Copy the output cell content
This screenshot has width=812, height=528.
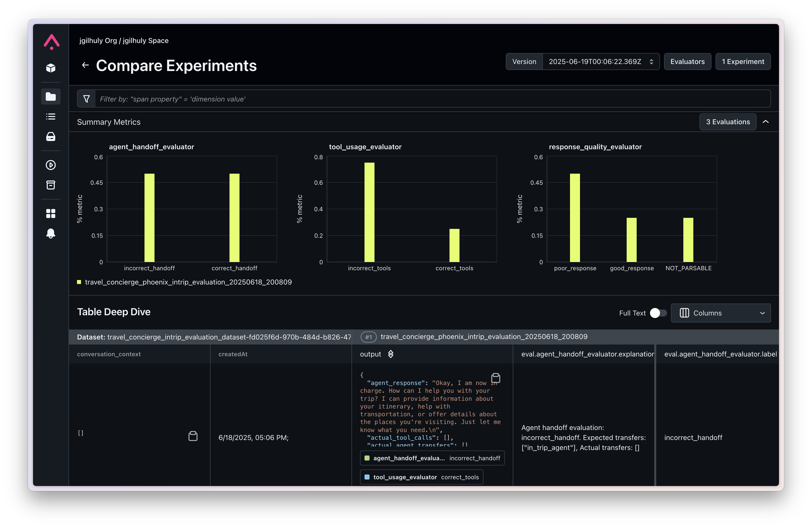click(x=495, y=378)
